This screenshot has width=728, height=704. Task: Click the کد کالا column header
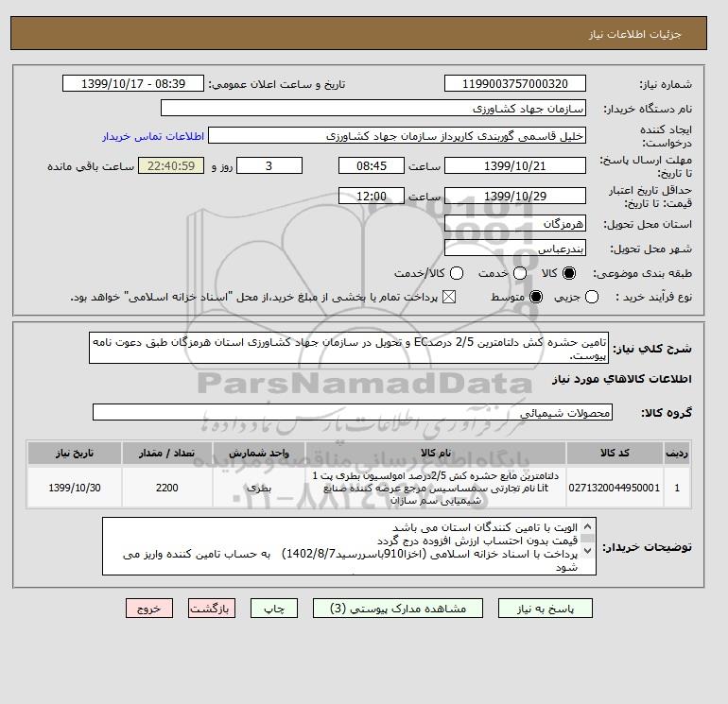tap(615, 453)
